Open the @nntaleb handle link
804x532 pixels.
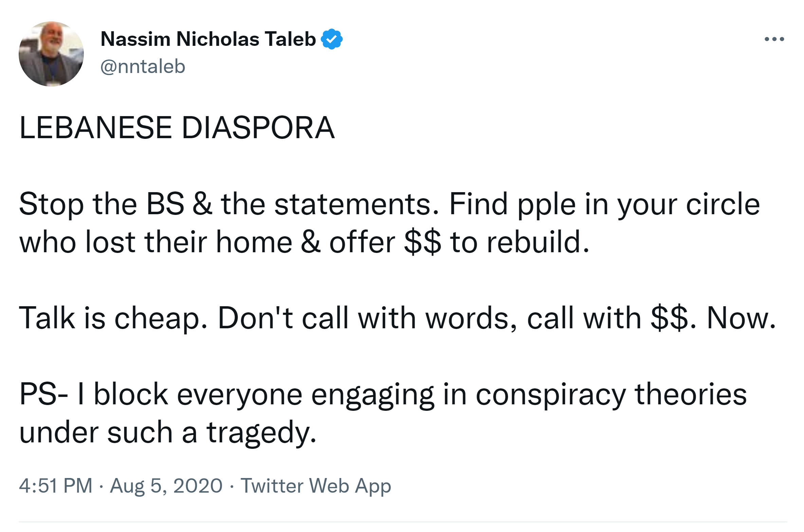tap(143, 66)
